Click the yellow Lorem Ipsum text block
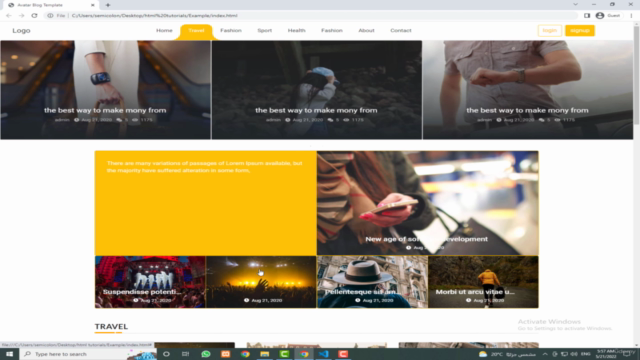The image size is (640, 360). pyautogui.click(x=204, y=167)
